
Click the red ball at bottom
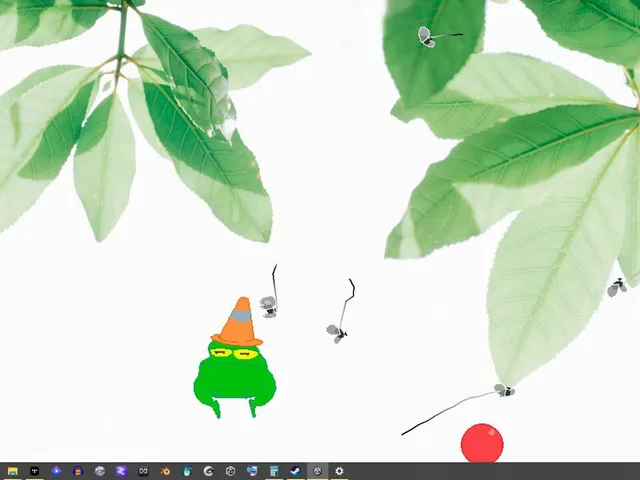point(482,443)
